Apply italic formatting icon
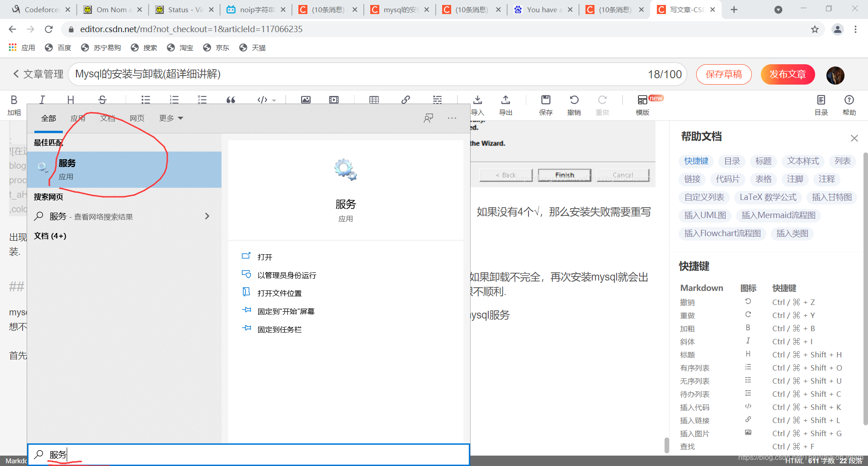The width and height of the screenshot is (868, 466). [x=42, y=100]
